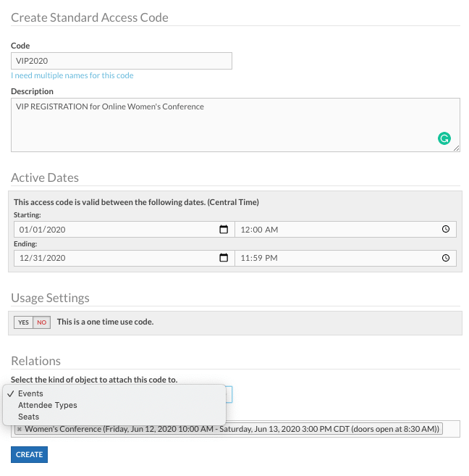Edit the Ending time 11:59 PM
The height and width of the screenshot is (476, 469).
pyautogui.click(x=345, y=258)
